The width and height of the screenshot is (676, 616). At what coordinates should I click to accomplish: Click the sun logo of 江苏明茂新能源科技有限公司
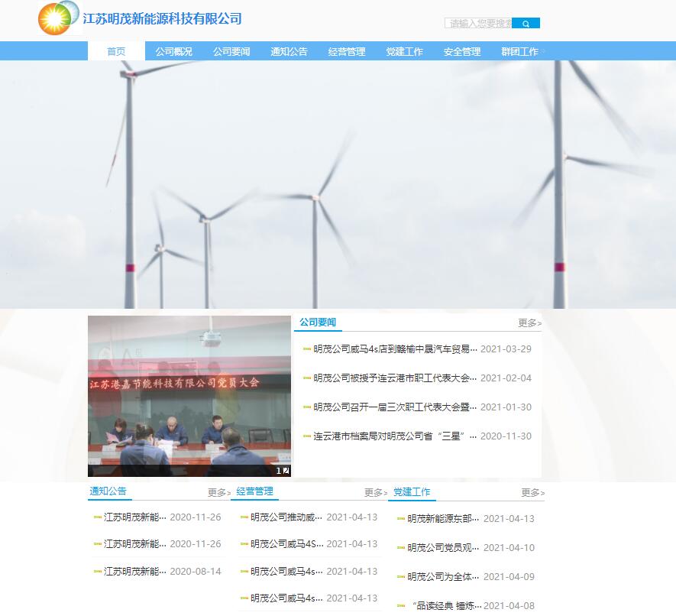(x=58, y=18)
